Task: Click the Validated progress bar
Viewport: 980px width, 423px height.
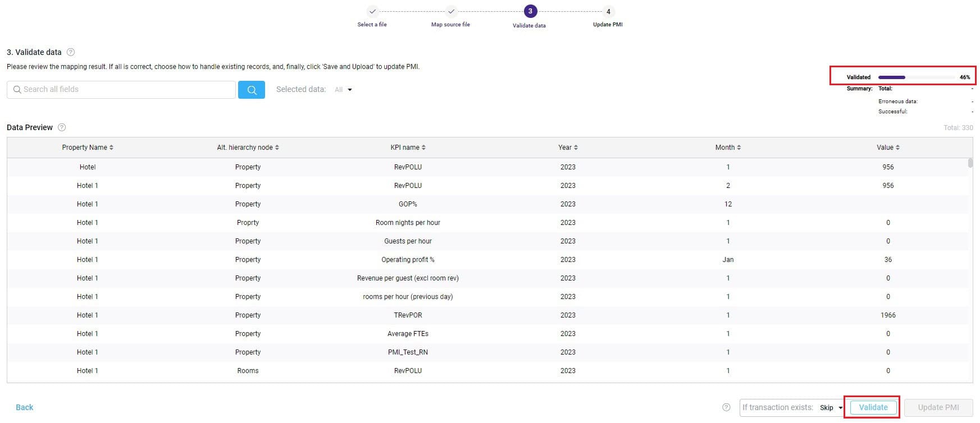Action: pyautogui.click(x=916, y=77)
